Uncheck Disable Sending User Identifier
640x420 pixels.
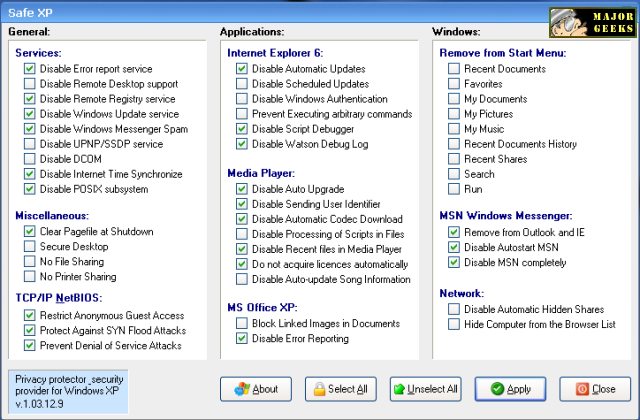242,204
